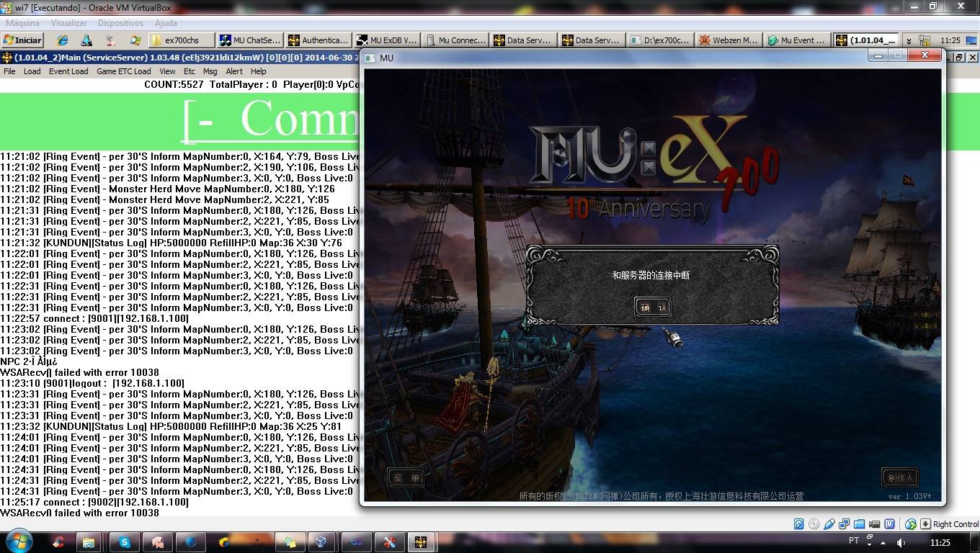Open the pink pig icon on host taskbar
980x553 pixels.
[x=158, y=542]
